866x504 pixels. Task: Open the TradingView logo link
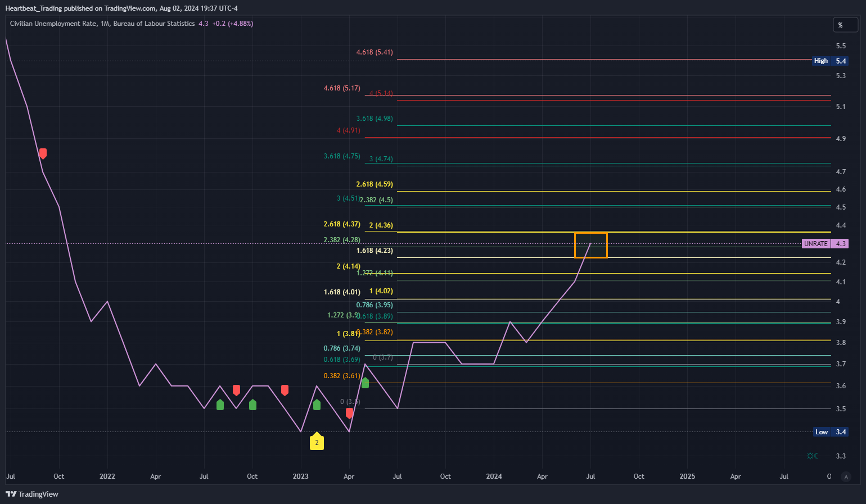[32, 494]
